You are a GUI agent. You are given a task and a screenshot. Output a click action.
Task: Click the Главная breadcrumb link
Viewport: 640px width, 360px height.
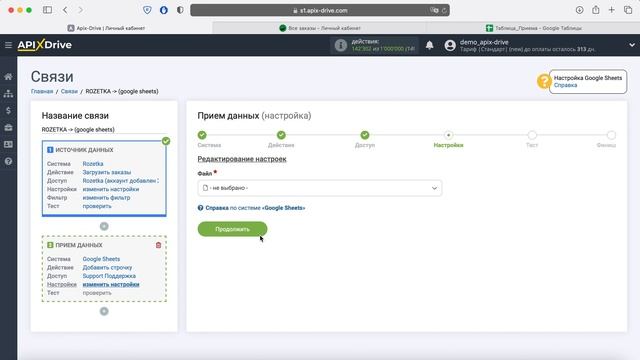click(42, 91)
